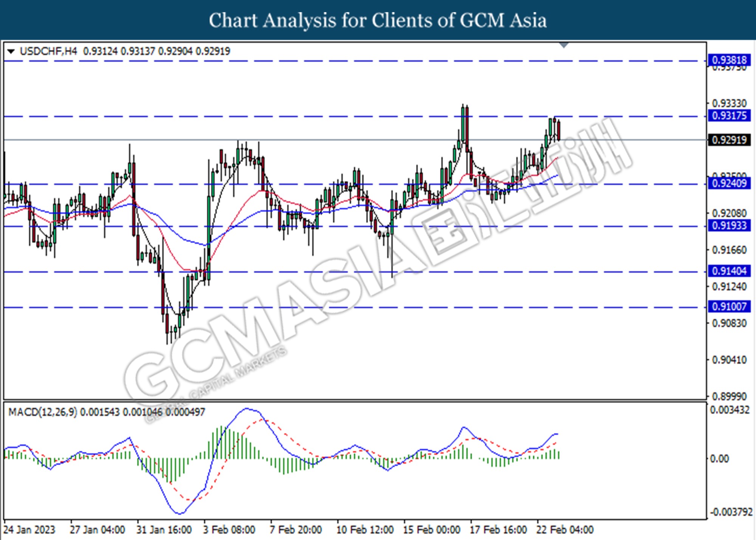
Task: Click the MACD(12,26,9) indicator label
Action: pyautogui.click(x=43, y=412)
